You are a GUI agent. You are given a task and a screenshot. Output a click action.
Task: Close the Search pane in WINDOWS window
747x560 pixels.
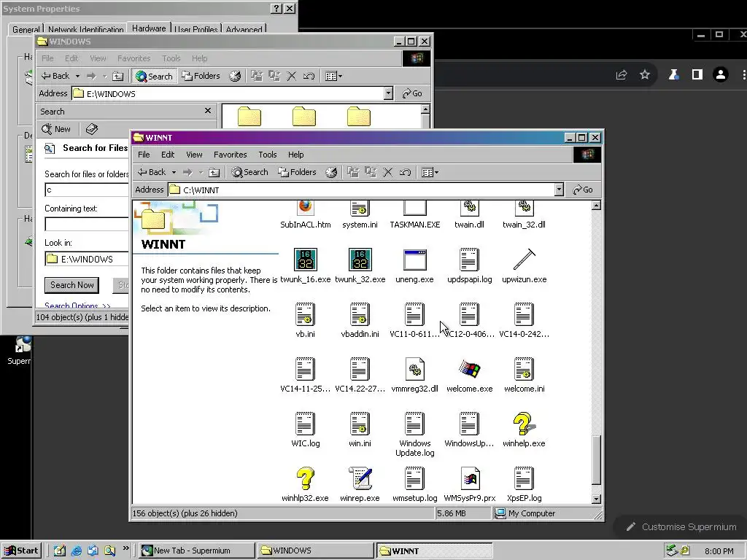208,111
